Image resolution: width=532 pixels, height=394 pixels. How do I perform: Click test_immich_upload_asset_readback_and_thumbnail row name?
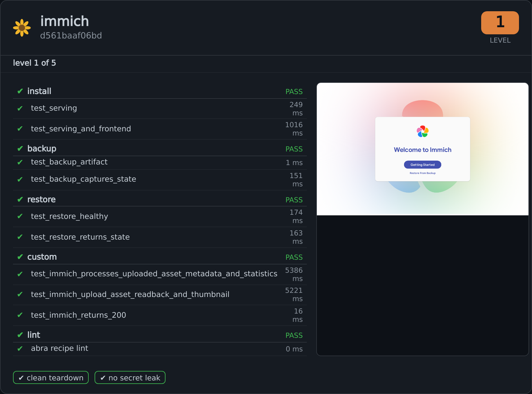pos(130,295)
